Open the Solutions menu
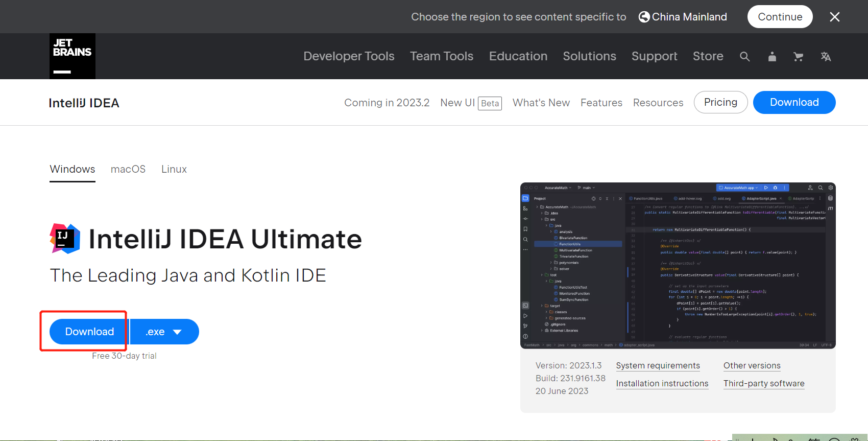The image size is (868, 441). click(590, 56)
